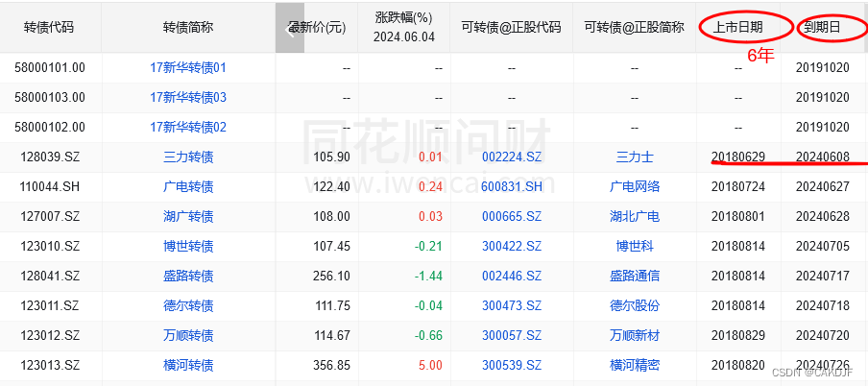Select bond code cell 128039.SZ
The width and height of the screenshot is (868, 386).
click(x=50, y=157)
